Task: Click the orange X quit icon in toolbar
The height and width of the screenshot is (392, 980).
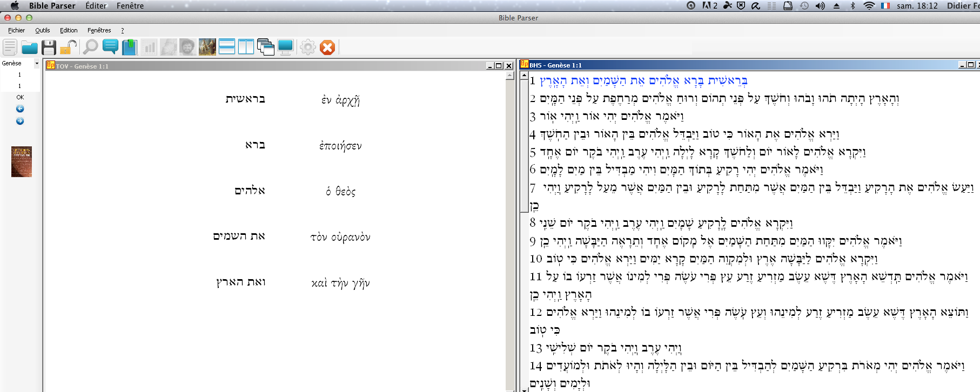Action: point(327,48)
